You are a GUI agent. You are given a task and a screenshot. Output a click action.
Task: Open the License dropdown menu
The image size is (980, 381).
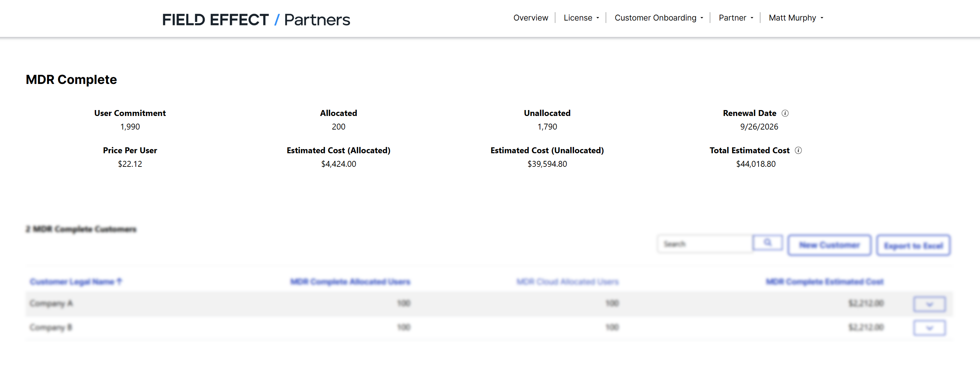[x=581, y=18]
